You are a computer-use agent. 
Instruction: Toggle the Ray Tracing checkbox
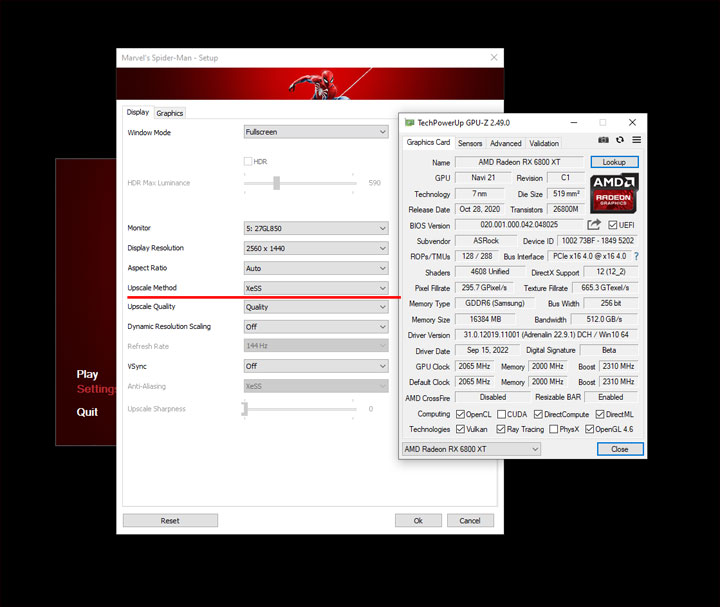tap(501, 429)
